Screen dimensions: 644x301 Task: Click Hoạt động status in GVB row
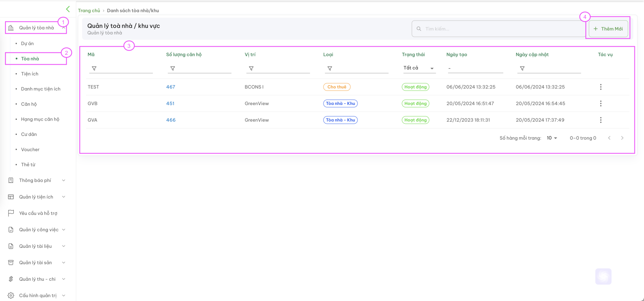[416, 103]
